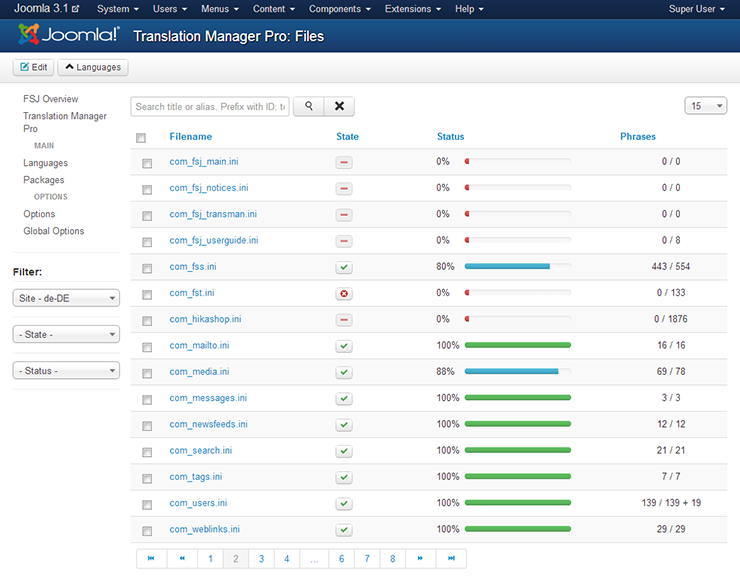Click the 100% progress bar for com_mailto.ini

tap(518, 345)
